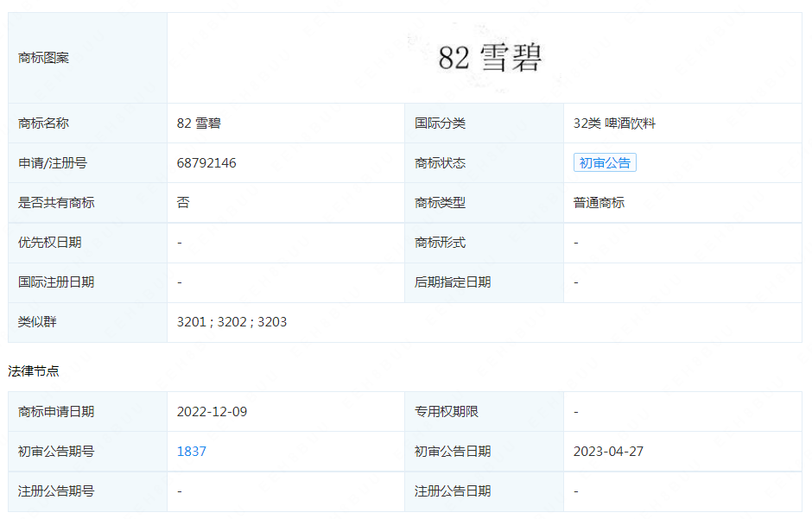Screen dimensions: 812x519
Task: Click the 商标形式 label
Action: pos(441,242)
